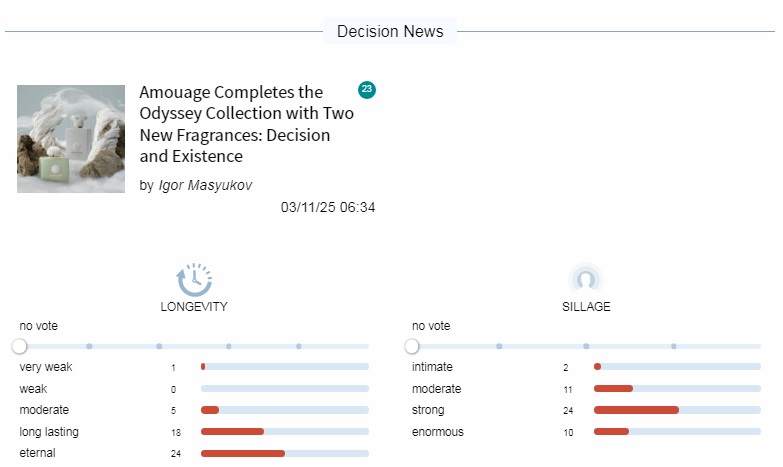The image size is (783, 467).
Task: Click the Decision News section heading
Action: (x=390, y=31)
